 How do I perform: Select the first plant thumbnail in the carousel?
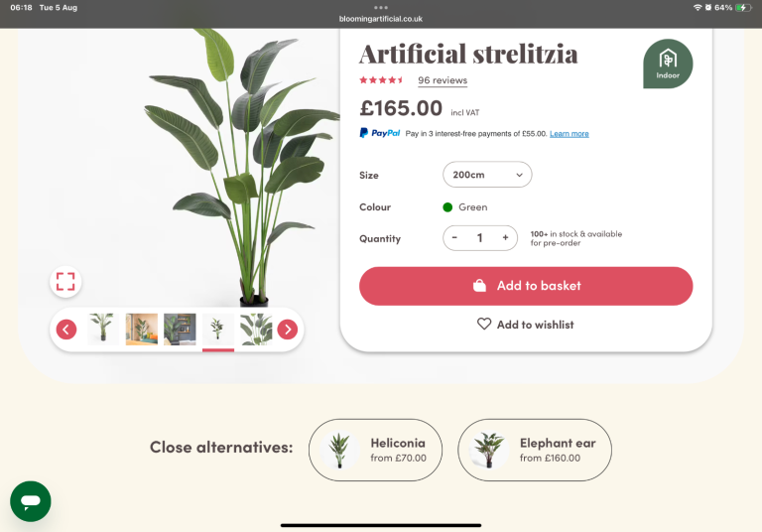[102, 330]
